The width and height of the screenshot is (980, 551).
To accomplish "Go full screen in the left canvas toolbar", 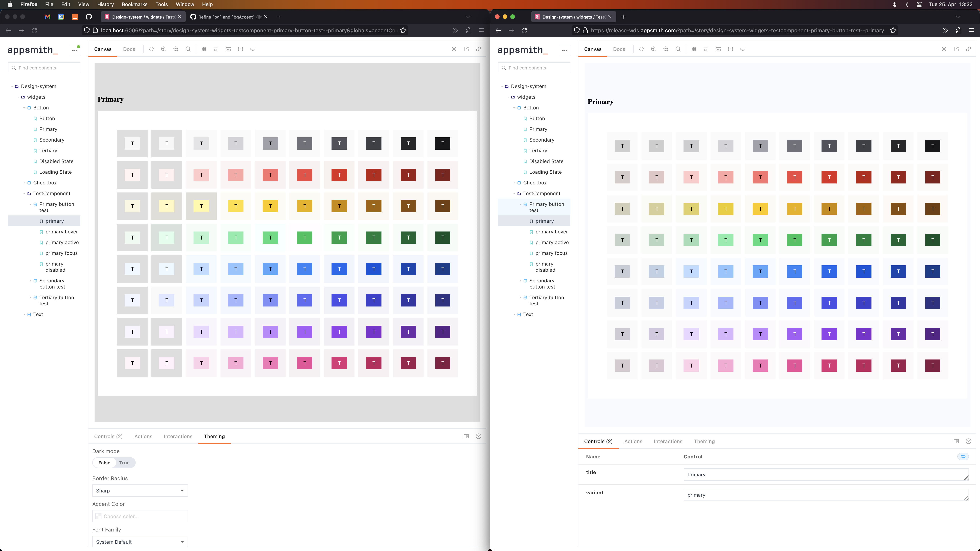I will coord(454,49).
